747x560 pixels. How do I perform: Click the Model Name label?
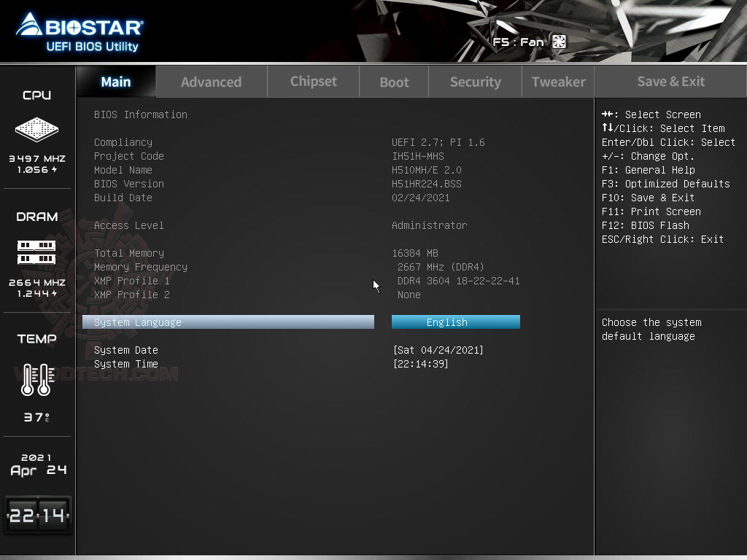123,170
